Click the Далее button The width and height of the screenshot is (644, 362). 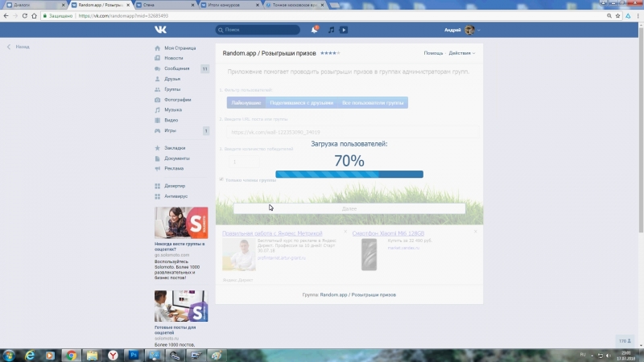pos(349,208)
